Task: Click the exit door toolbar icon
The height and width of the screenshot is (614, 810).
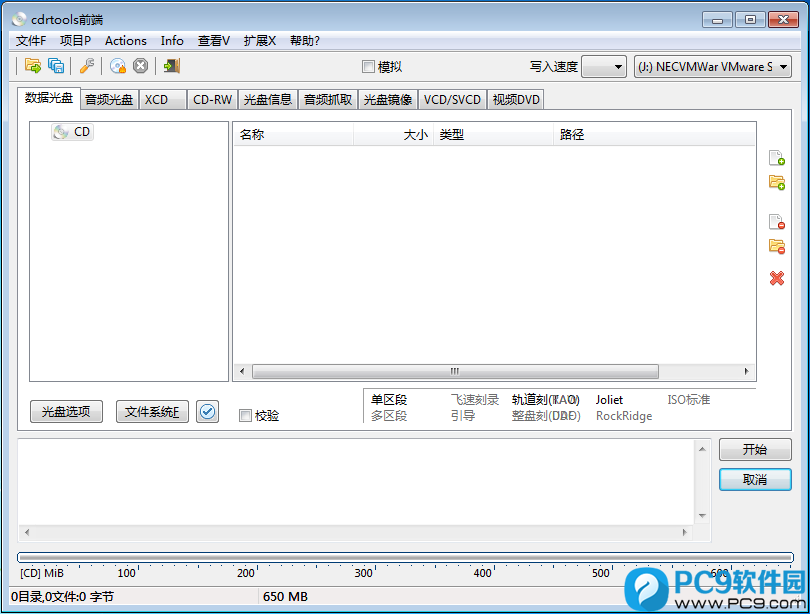Action: point(172,66)
